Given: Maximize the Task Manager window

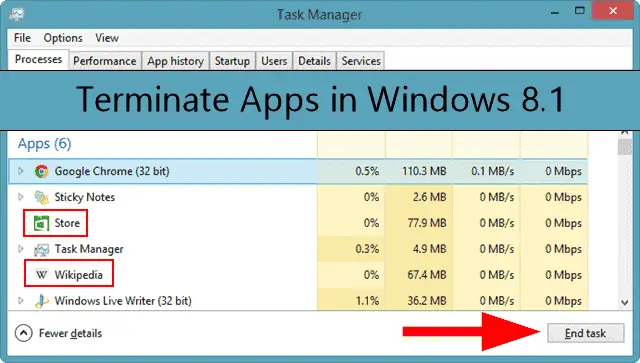Looking at the screenshot, I should pos(580,11).
